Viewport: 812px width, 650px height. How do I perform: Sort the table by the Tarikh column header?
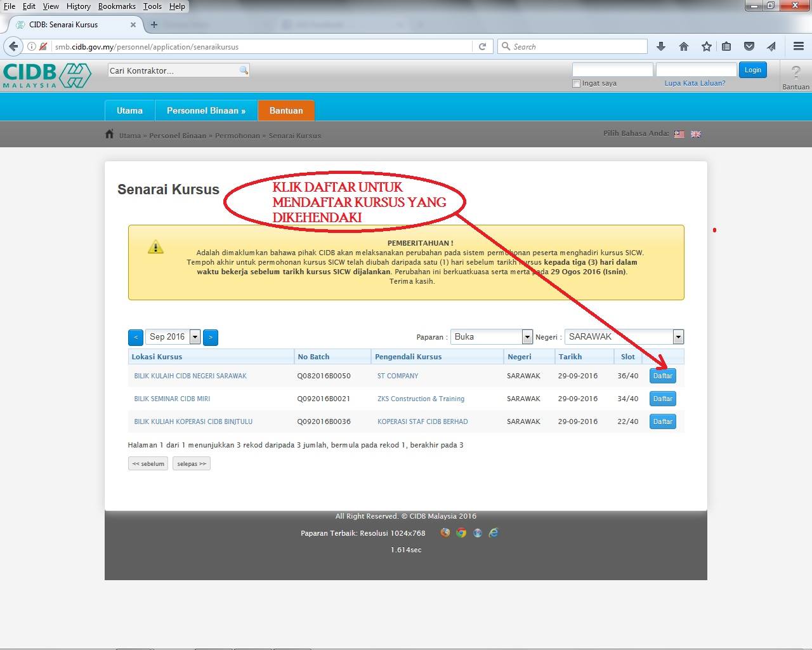point(570,357)
